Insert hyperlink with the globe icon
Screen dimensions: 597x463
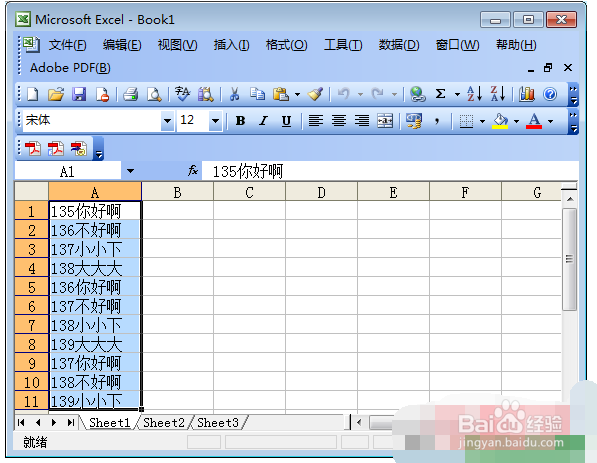417,94
